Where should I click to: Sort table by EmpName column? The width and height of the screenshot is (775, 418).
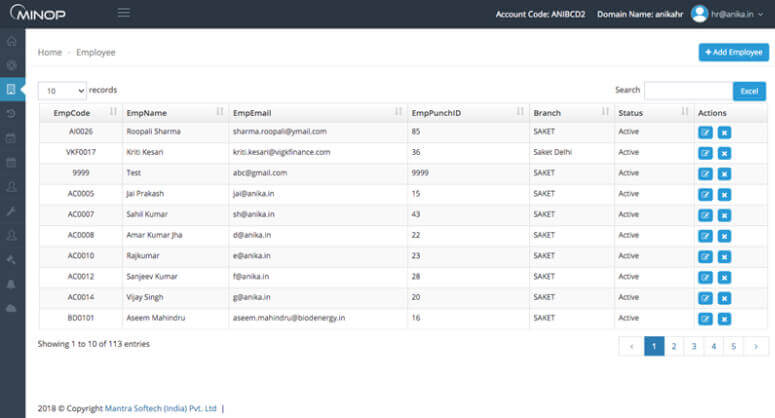pyautogui.click(x=168, y=112)
